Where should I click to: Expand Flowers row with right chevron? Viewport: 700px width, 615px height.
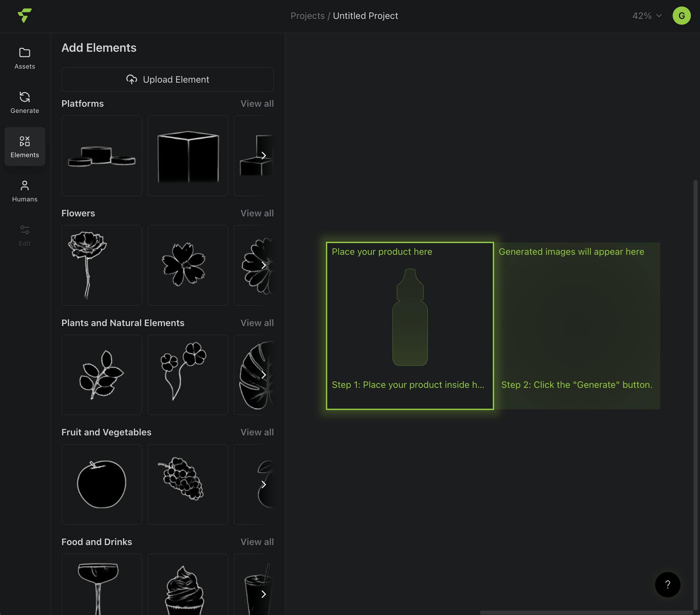coord(263,265)
